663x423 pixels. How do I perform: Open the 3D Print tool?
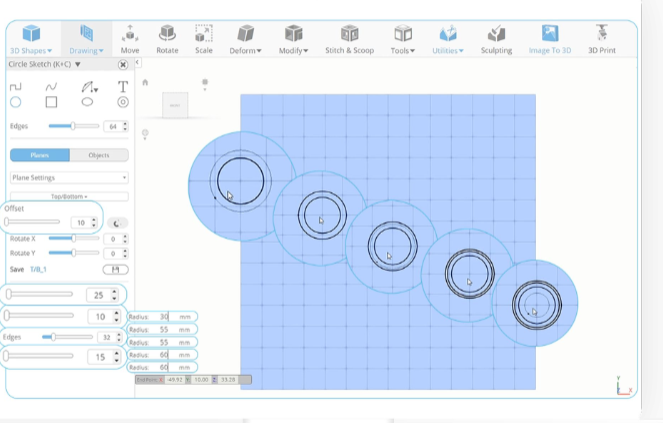pyautogui.click(x=602, y=40)
